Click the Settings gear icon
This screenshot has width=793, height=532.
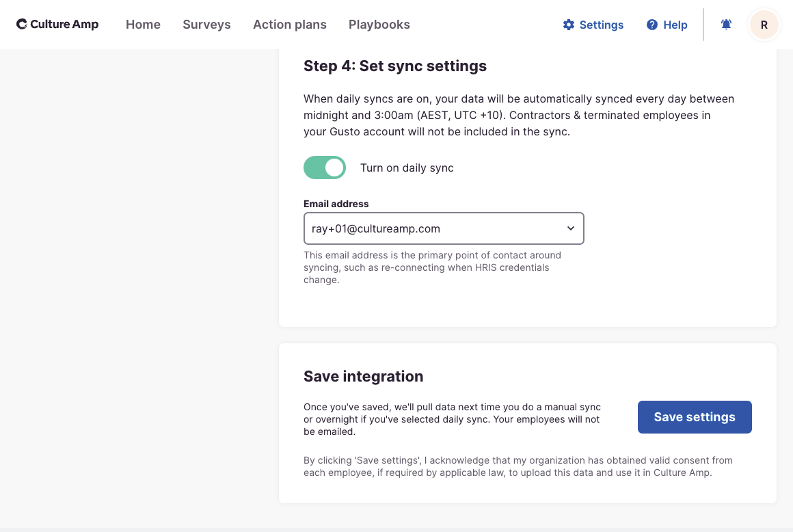coord(569,25)
